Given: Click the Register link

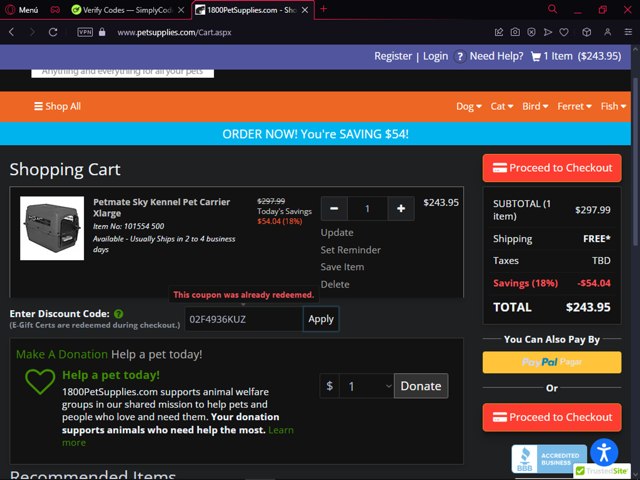Looking at the screenshot, I should tap(393, 56).
